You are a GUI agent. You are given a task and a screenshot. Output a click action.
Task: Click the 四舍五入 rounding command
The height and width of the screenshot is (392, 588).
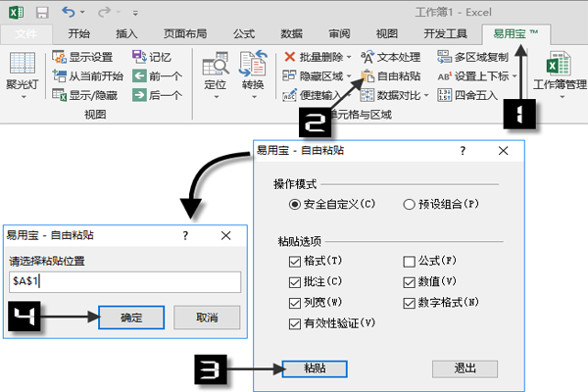467,95
